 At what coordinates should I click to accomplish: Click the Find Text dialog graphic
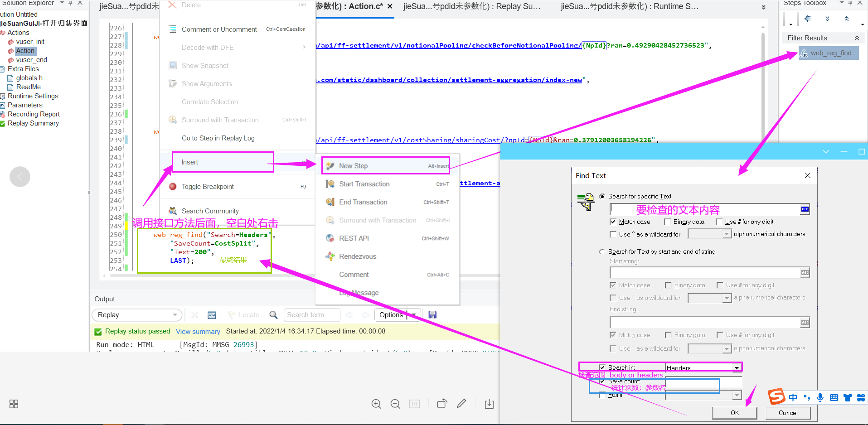[585, 202]
